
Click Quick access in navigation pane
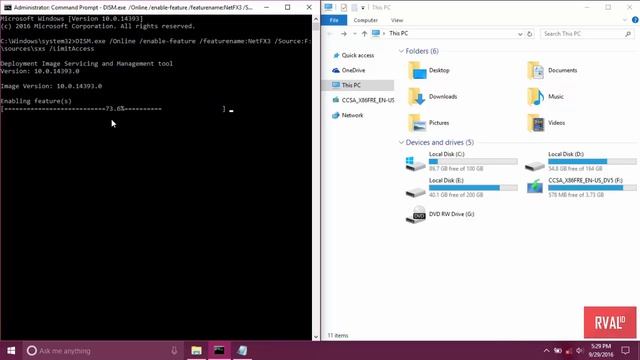353,55
